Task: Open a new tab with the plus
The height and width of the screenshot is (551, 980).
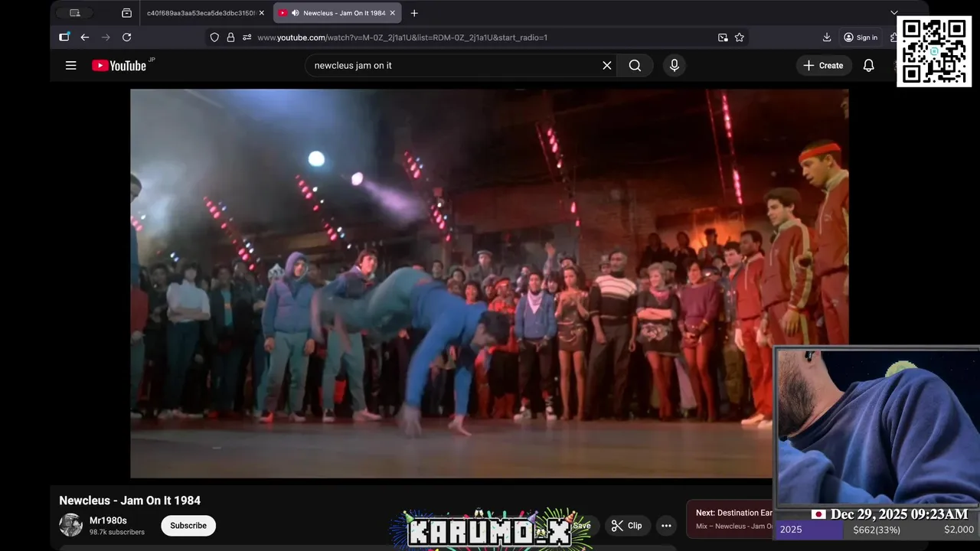Action: (414, 13)
